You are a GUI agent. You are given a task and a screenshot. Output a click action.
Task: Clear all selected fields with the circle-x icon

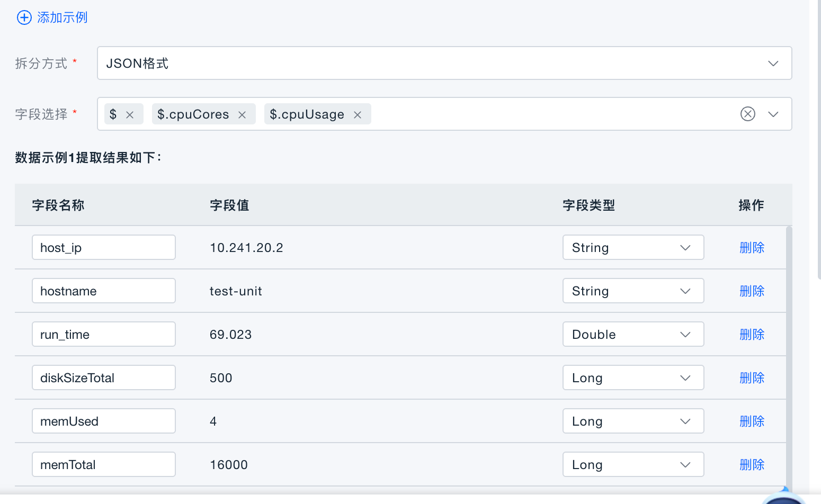click(747, 113)
